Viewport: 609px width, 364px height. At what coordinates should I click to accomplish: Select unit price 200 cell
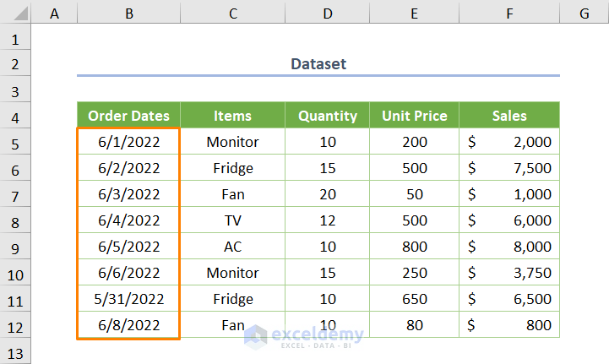pyautogui.click(x=415, y=141)
